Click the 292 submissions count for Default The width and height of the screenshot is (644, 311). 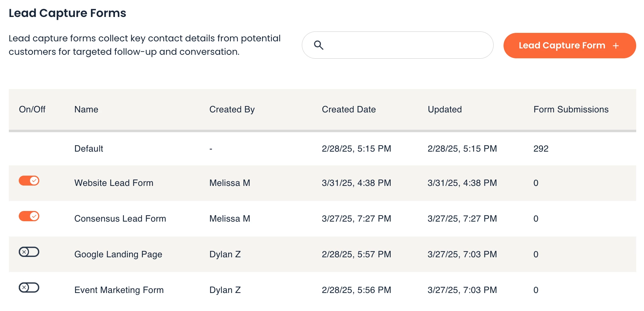click(x=541, y=149)
